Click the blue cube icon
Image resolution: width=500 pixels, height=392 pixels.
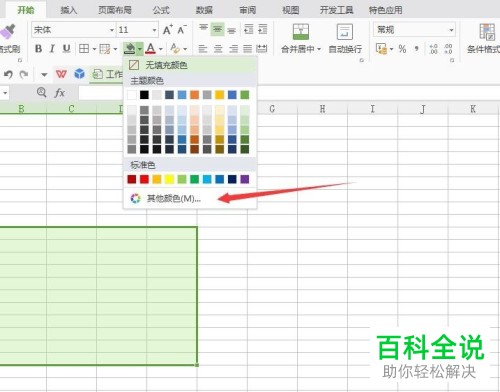point(79,74)
